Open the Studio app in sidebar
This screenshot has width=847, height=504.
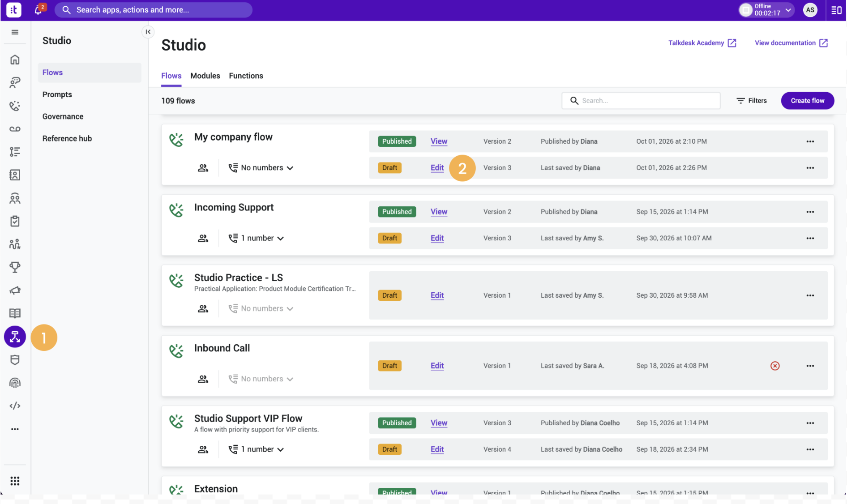point(15,337)
